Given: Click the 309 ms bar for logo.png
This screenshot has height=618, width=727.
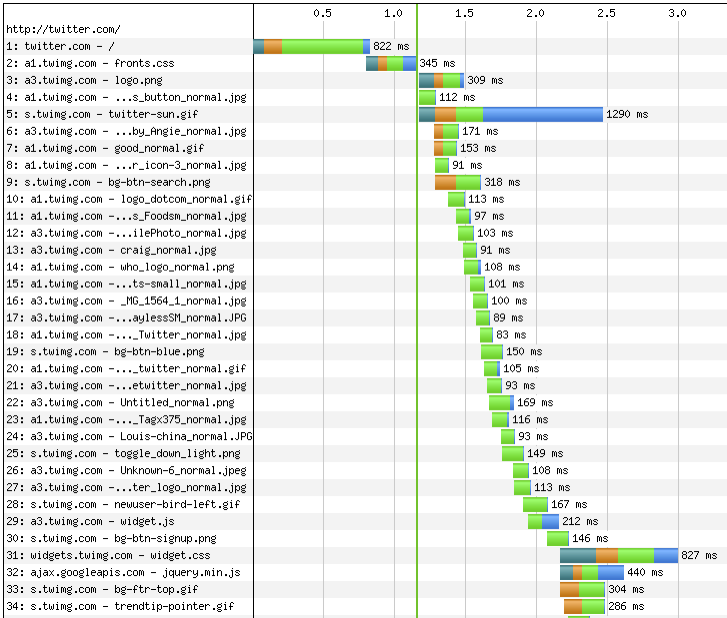Looking at the screenshot, I should pyautogui.click(x=441, y=80).
